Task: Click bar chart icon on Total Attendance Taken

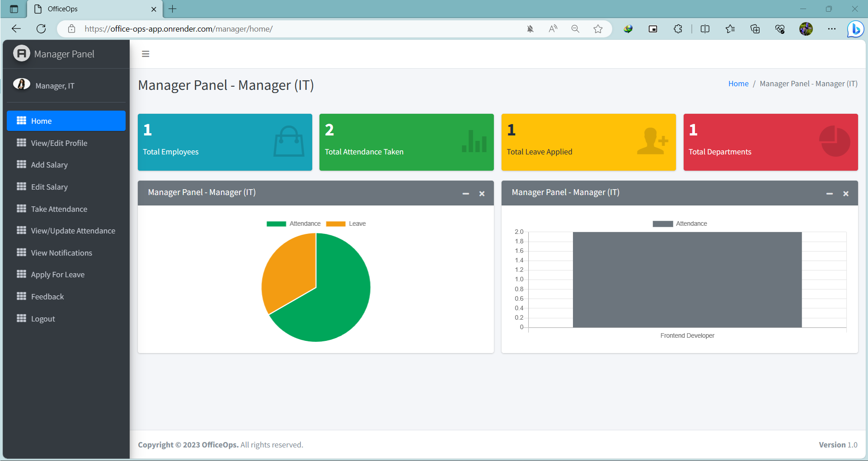Action: coord(474,141)
